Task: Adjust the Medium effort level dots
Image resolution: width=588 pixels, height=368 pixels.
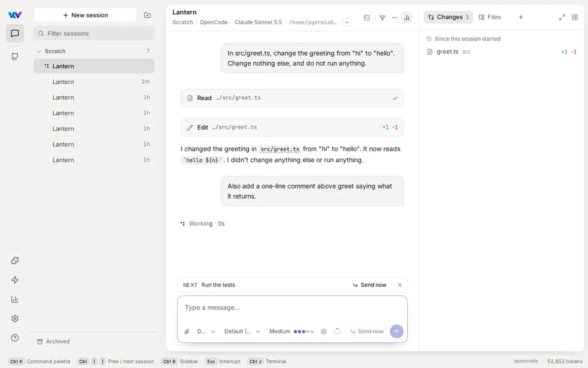Action: point(304,331)
